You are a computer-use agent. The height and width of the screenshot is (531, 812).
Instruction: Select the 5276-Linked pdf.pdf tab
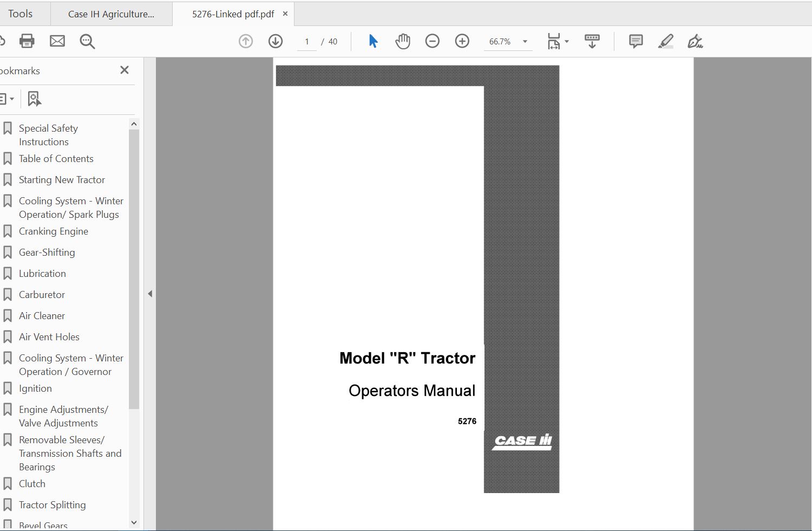tap(233, 14)
